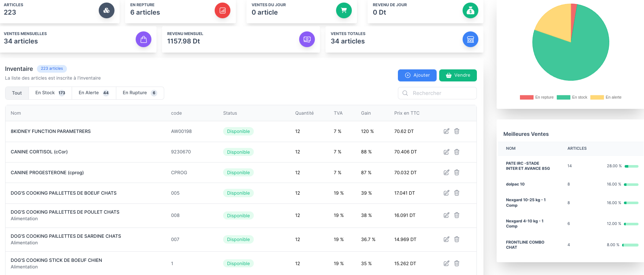
Task: Edit DOG'S COOKING PAILLETTES DE BOEUF CHATS
Action: pos(446,193)
